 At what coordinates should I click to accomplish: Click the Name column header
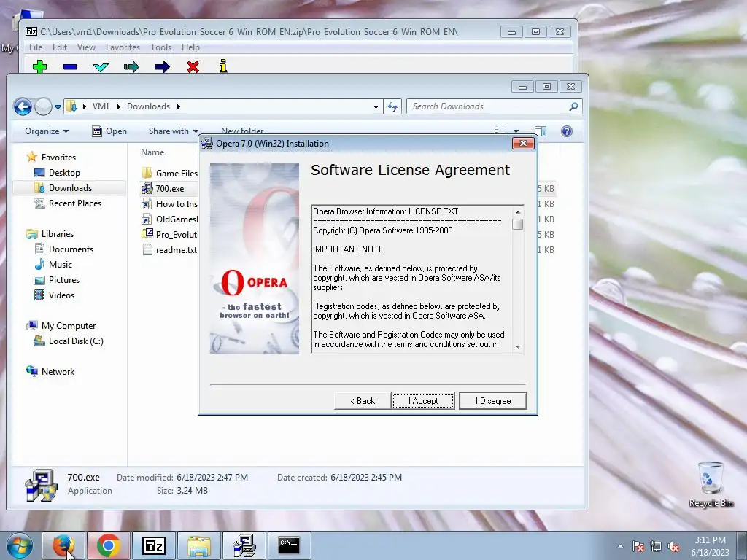152,152
